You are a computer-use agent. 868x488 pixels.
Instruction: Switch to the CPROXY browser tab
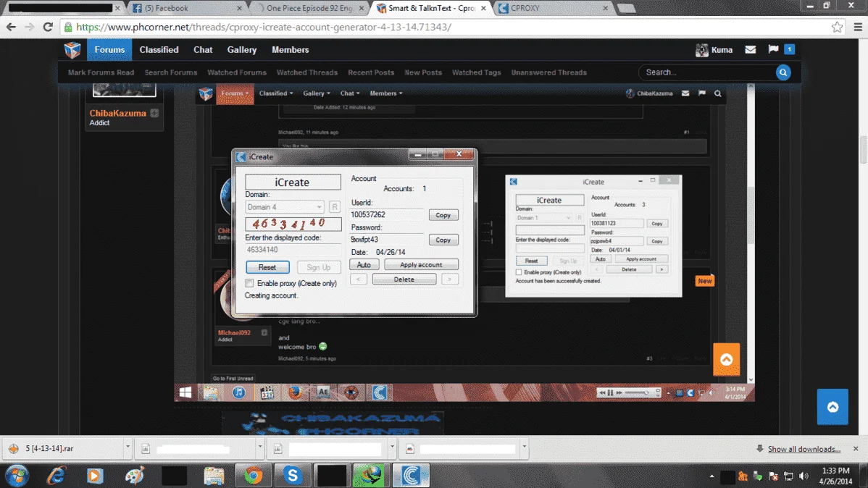click(x=553, y=8)
